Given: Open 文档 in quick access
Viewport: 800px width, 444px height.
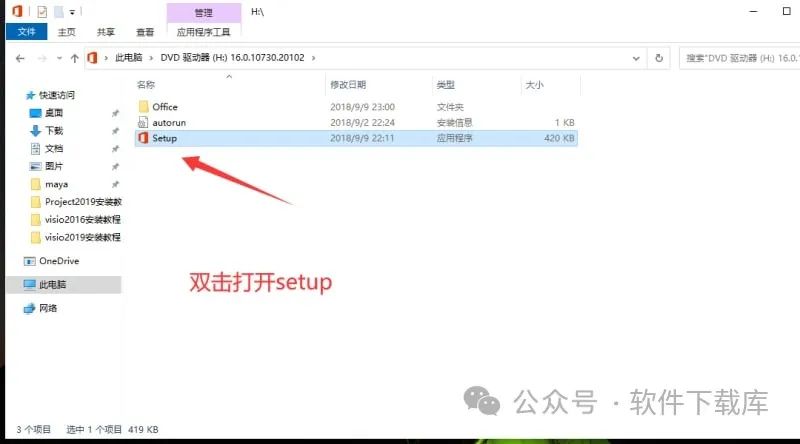Looking at the screenshot, I should pyautogui.click(x=54, y=149).
